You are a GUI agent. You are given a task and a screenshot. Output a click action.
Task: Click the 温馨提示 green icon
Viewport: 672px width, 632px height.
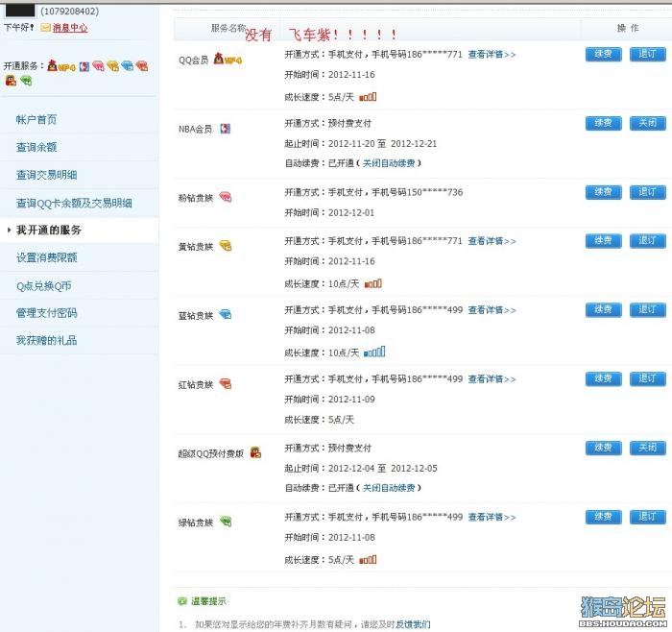182,601
